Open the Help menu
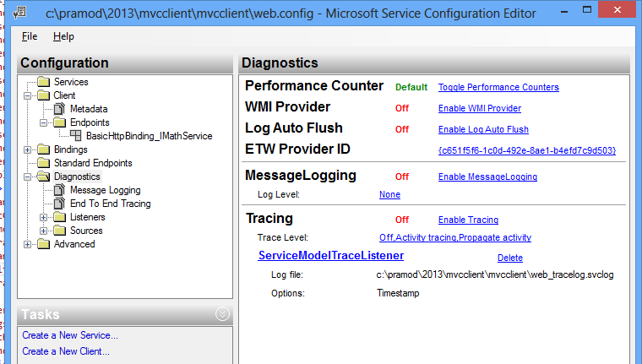The image size is (642, 364). pos(63,36)
